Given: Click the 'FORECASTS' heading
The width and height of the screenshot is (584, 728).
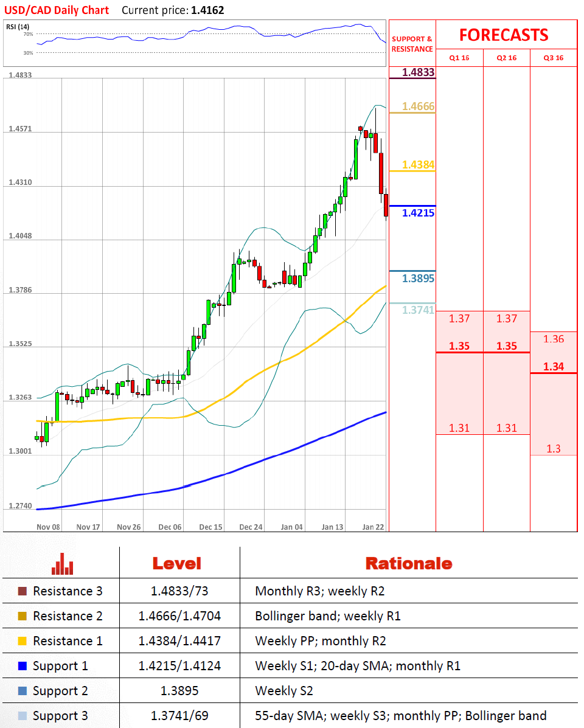Looking at the screenshot, I should pos(504,35).
